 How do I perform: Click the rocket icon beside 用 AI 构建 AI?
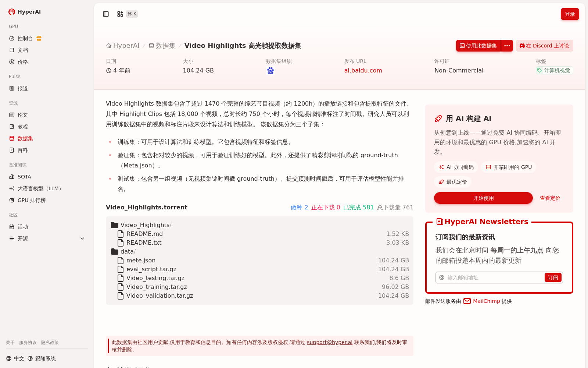click(x=438, y=118)
